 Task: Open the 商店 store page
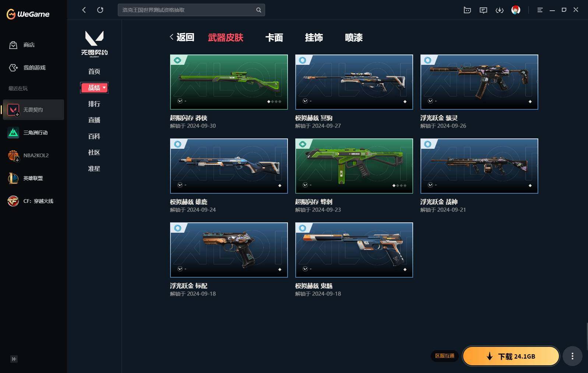click(22, 45)
